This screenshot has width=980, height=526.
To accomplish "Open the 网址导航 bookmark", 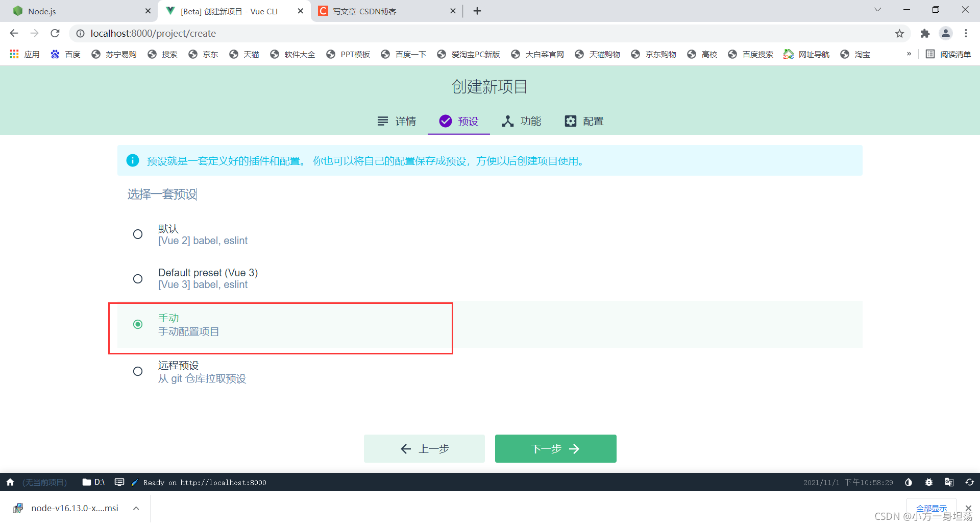I will coord(806,54).
